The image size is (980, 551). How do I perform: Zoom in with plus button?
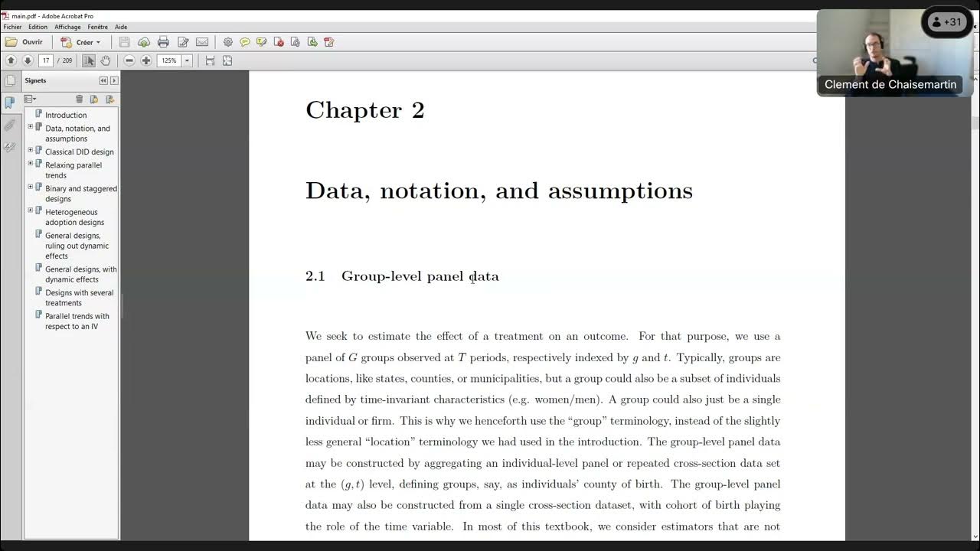146,60
